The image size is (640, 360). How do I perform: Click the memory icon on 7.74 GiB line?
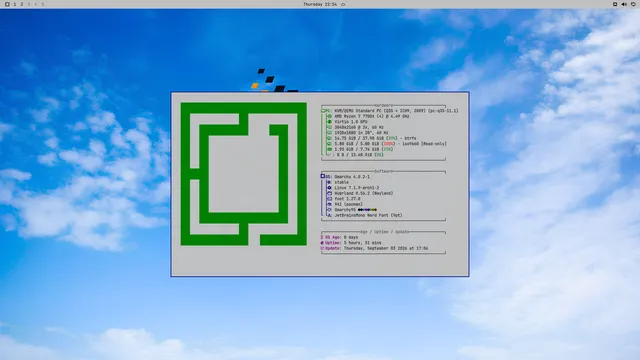(x=329, y=149)
